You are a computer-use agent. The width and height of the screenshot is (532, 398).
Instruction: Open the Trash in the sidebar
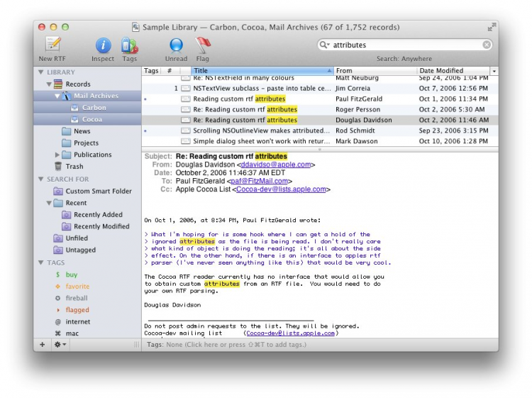(74, 166)
